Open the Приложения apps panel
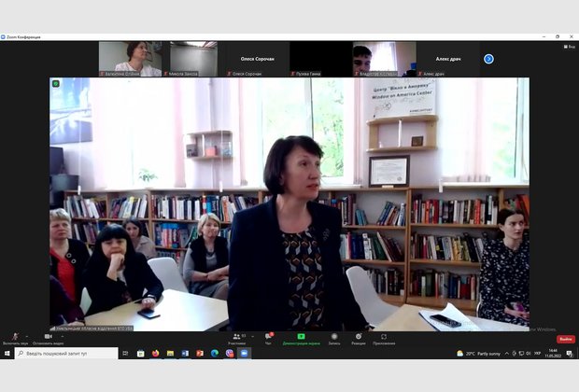Image resolution: width=579 pixels, height=392 pixels. [x=383, y=338]
